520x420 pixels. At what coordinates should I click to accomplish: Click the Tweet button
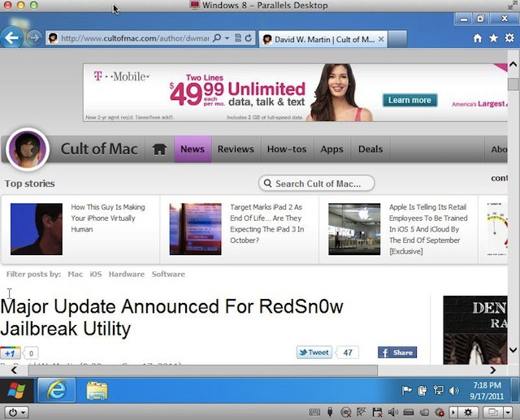314,353
